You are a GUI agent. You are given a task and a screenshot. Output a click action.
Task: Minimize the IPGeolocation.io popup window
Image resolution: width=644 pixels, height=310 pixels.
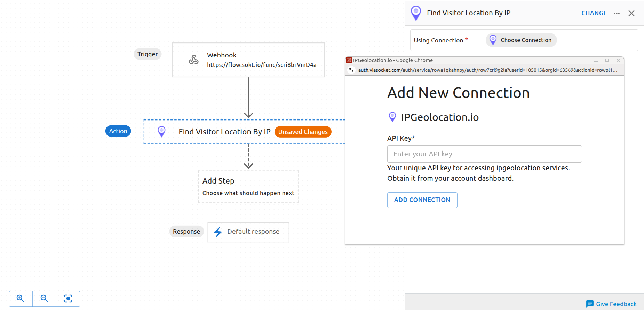click(x=596, y=60)
